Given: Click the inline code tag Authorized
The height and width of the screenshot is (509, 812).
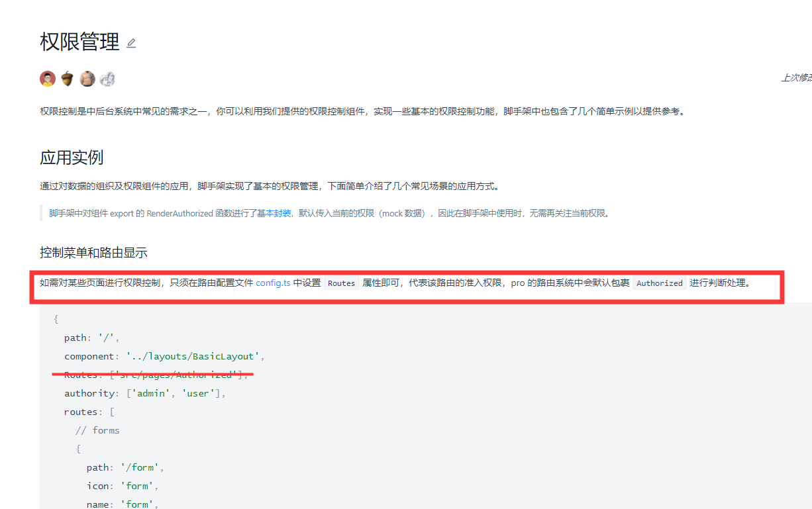Looking at the screenshot, I should point(659,283).
